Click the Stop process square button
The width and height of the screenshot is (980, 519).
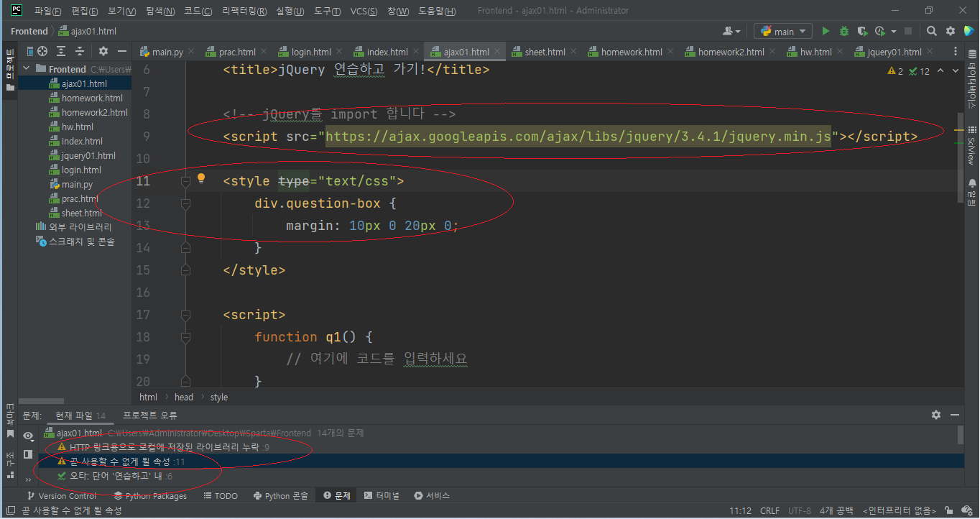[x=908, y=32]
